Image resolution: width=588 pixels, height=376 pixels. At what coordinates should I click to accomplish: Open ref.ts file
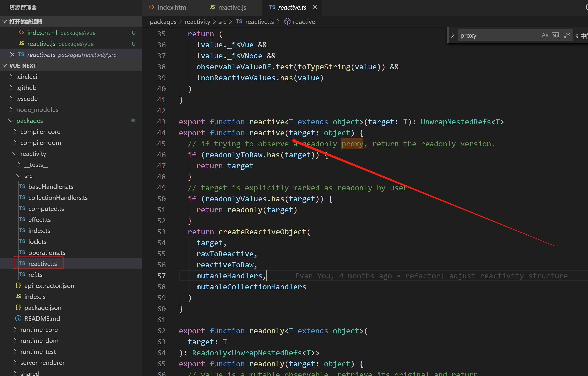71,275
